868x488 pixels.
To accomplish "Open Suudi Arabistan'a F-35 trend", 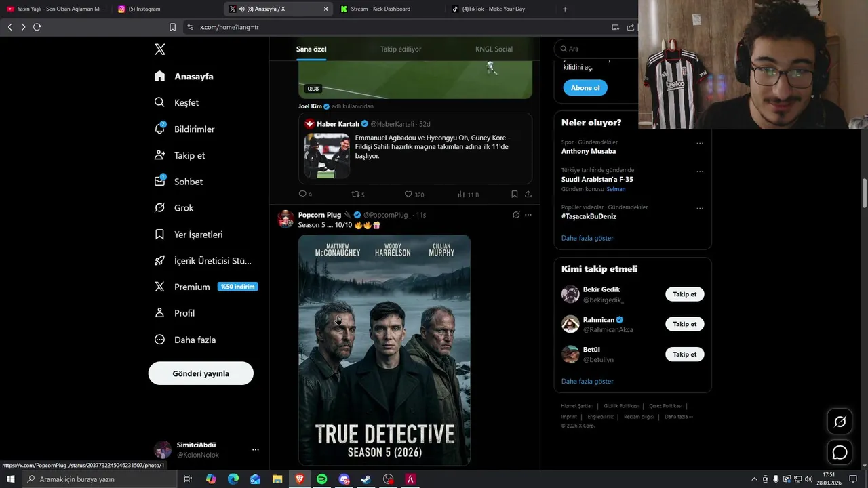I will (597, 179).
